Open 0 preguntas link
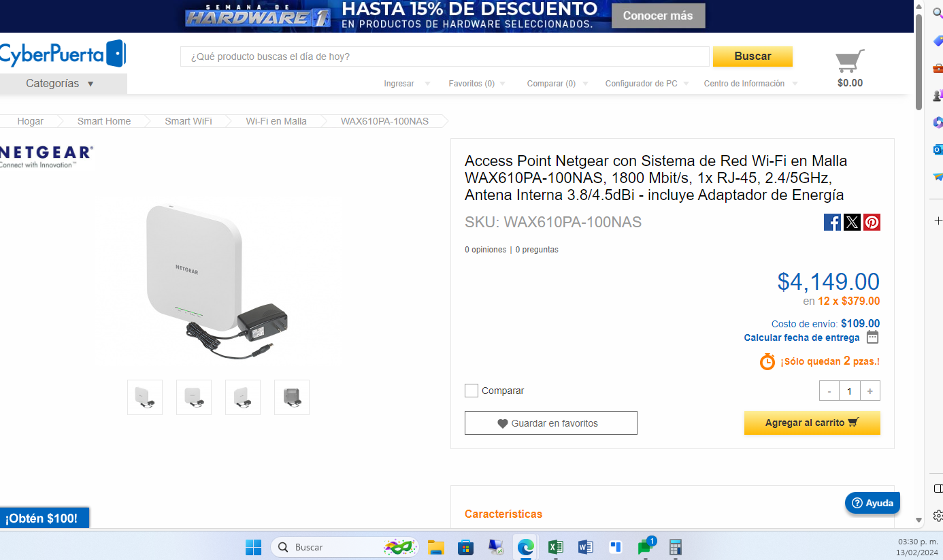Viewport: 943px width, 560px height. (x=537, y=250)
